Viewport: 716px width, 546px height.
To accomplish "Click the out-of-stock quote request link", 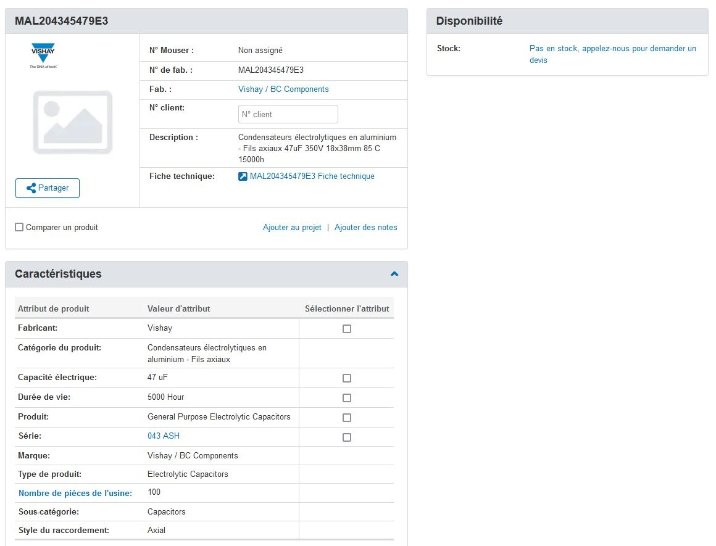I will tap(612, 54).
